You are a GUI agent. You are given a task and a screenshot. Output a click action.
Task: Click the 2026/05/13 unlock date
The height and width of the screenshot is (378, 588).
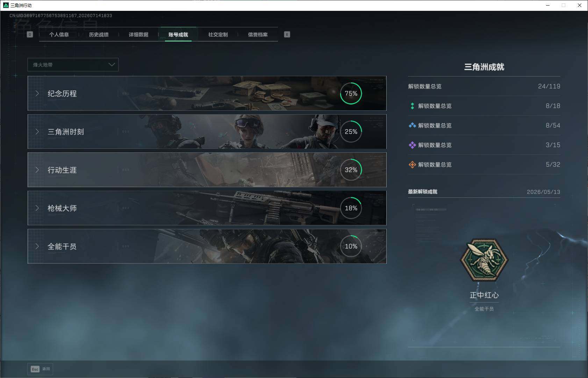coord(543,192)
